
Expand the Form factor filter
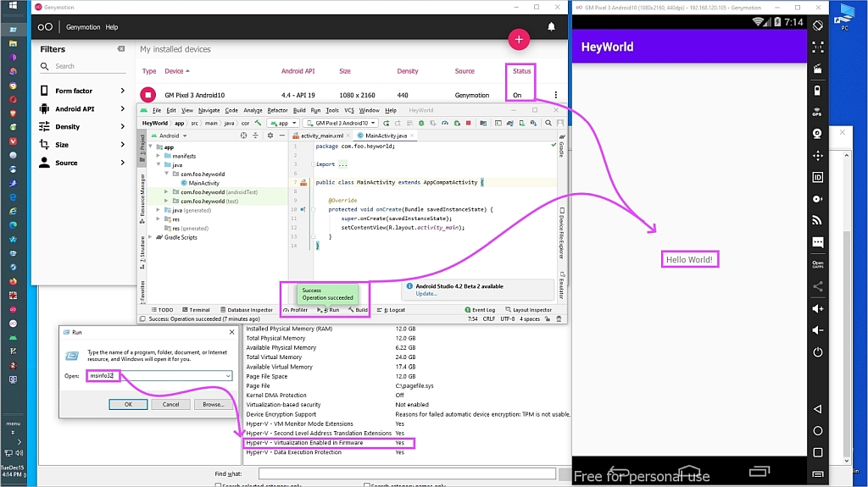[x=122, y=91]
